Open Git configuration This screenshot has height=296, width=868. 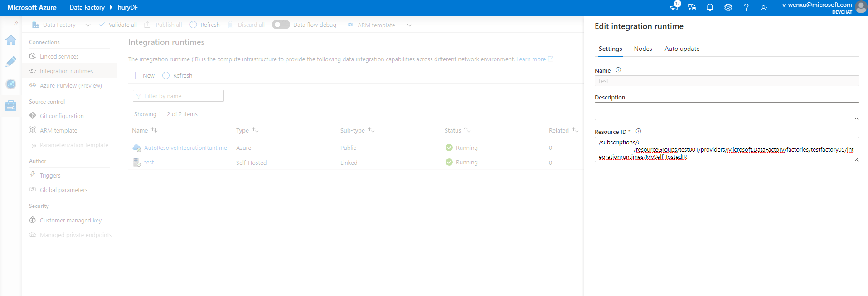[x=62, y=116]
